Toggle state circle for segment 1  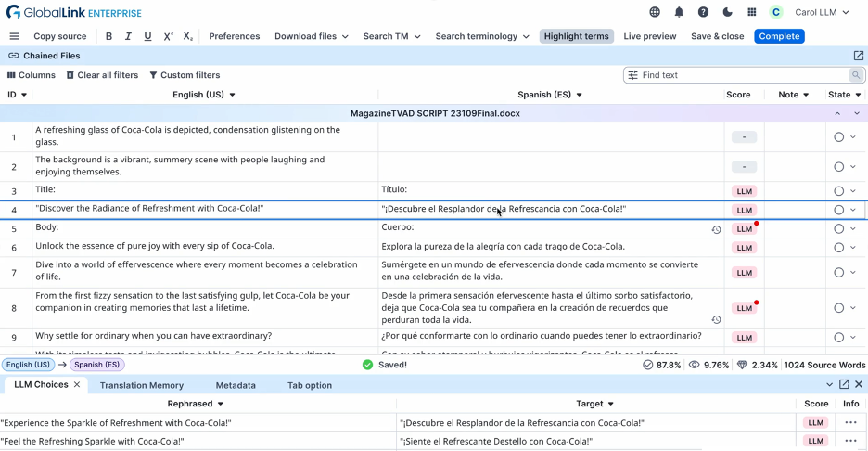pos(838,136)
